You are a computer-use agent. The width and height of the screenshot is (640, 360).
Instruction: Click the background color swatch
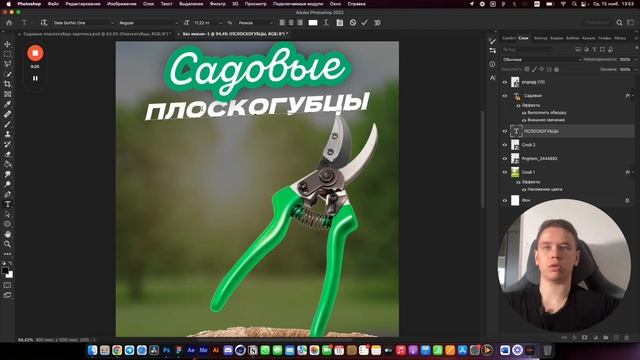pos(10,275)
